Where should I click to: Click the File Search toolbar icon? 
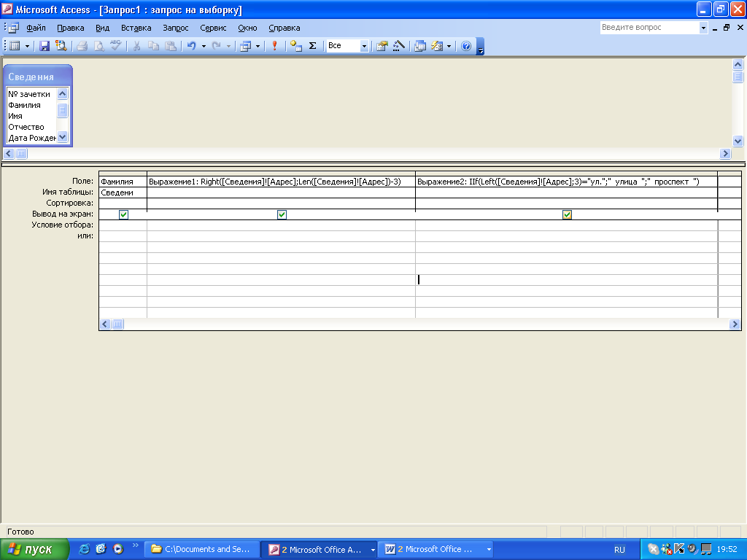[61, 46]
